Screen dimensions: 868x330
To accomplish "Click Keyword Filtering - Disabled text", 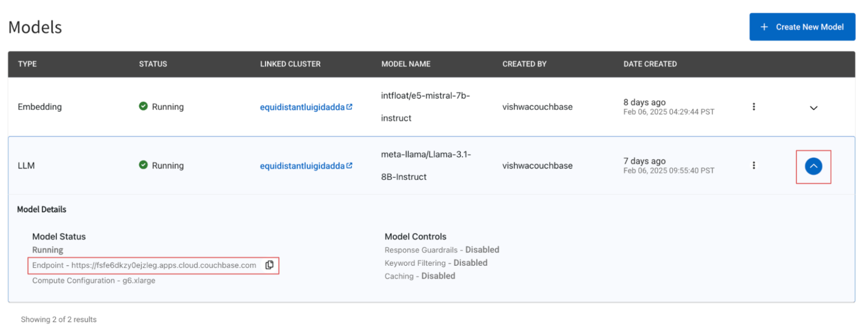I will click(436, 263).
